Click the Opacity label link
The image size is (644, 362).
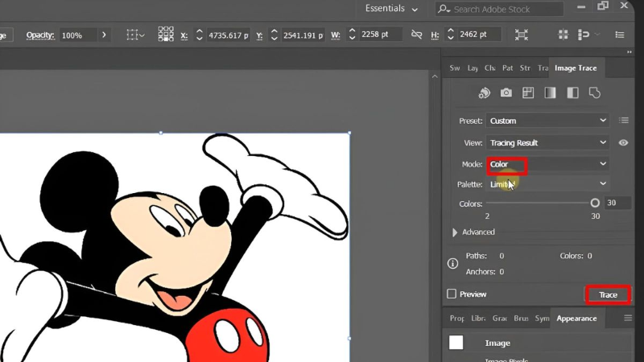[x=40, y=35]
